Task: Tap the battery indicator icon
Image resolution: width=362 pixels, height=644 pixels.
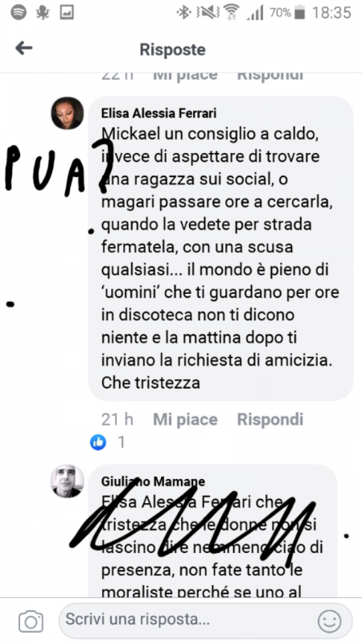Action: [300, 12]
